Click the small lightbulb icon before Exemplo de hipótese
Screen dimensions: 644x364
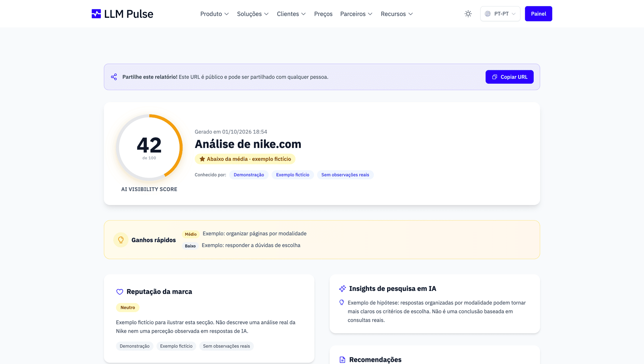[x=342, y=302]
